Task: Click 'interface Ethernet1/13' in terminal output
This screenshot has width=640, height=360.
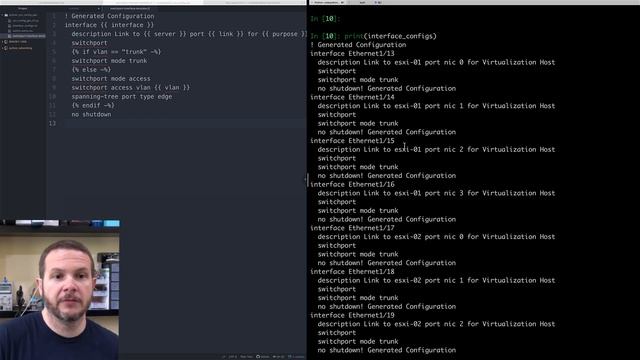Action: tap(352, 53)
